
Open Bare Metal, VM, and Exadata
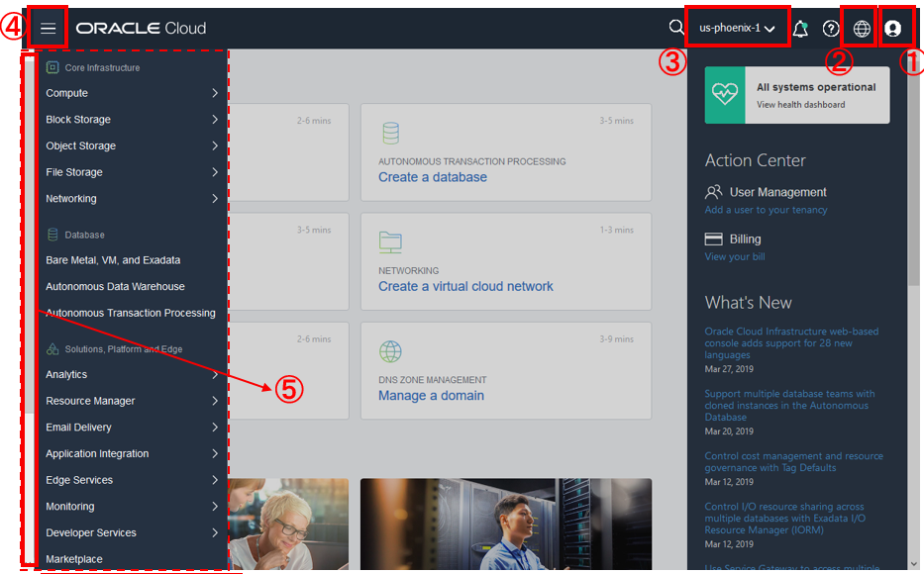tap(113, 260)
